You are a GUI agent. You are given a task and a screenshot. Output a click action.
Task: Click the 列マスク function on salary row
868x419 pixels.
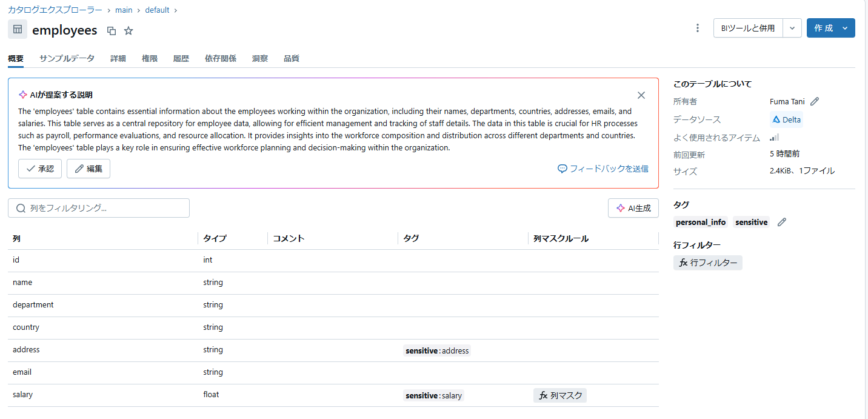(560, 395)
